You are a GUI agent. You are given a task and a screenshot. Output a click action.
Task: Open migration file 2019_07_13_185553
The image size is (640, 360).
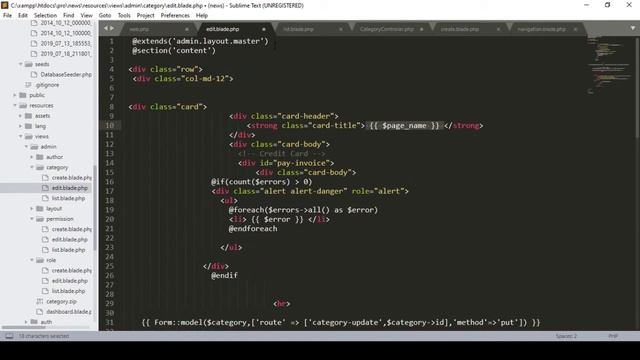click(x=66, y=43)
